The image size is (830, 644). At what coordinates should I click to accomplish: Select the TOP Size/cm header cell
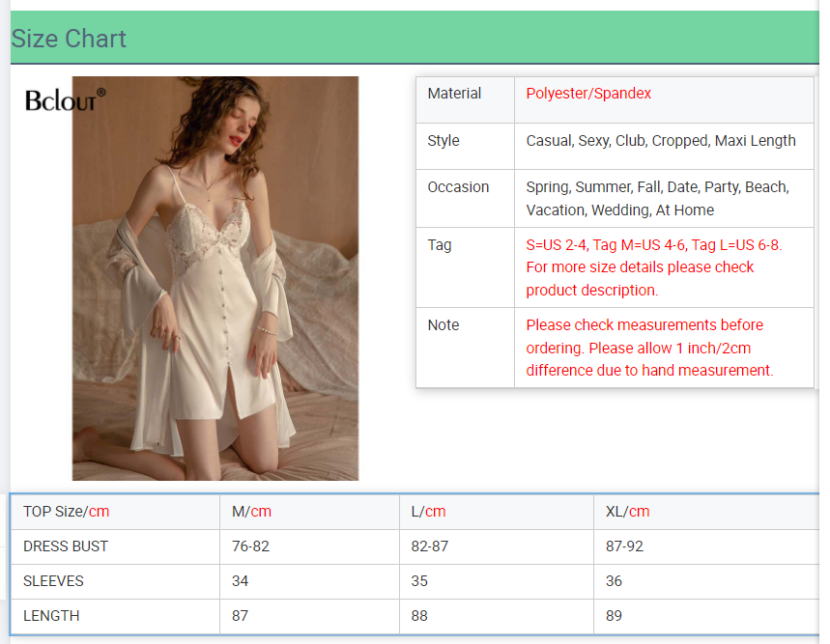pos(66,512)
